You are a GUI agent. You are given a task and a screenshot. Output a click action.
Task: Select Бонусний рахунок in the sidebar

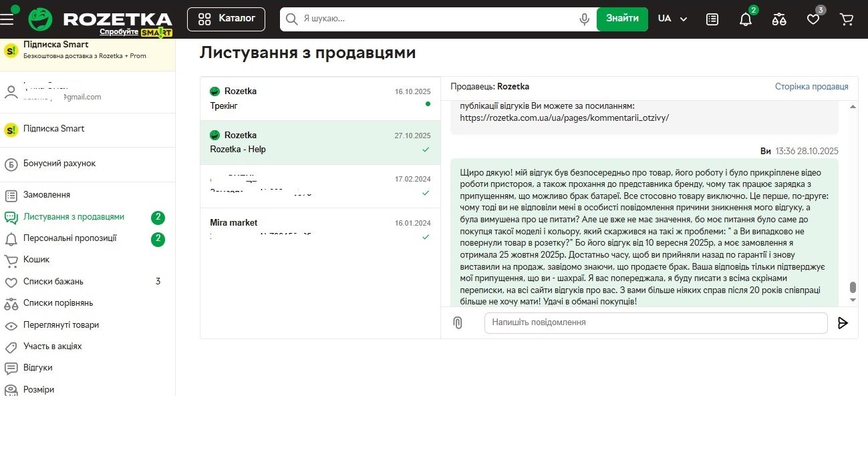[59, 164]
